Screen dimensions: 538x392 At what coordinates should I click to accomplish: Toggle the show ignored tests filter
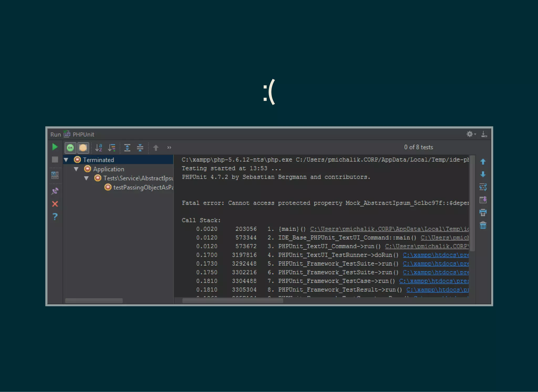83,148
